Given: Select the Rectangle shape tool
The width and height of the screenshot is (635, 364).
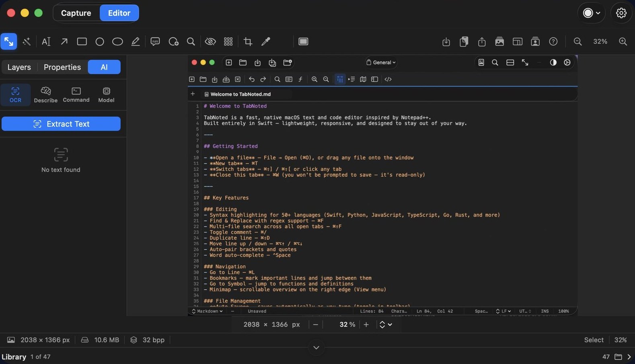Looking at the screenshot, I should pos(82,41).
